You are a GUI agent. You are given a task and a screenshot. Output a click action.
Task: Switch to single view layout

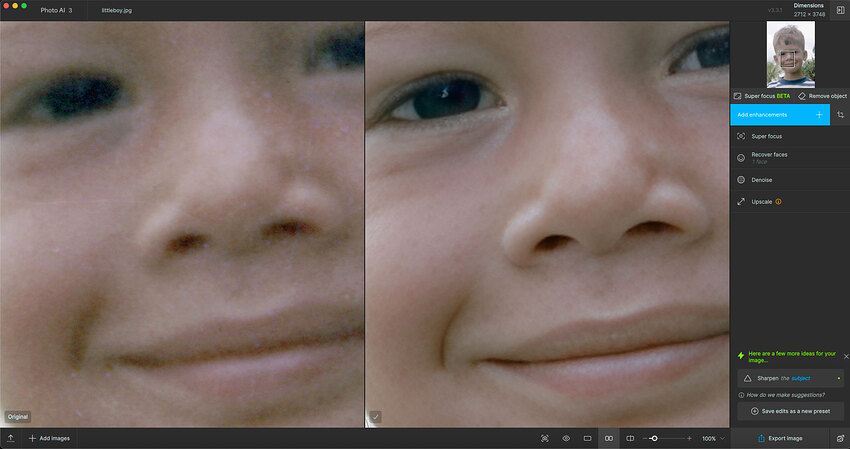587,438
